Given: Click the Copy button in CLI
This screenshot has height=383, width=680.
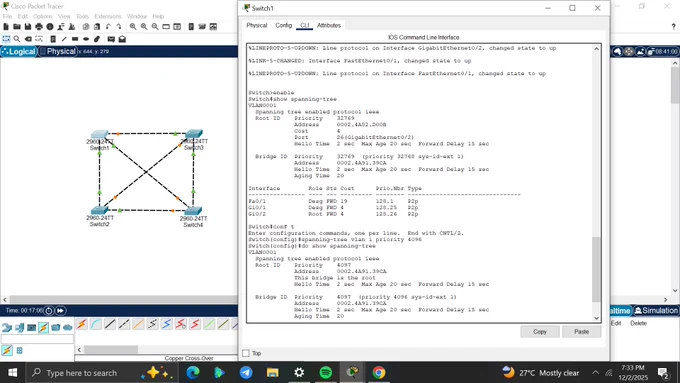Looking at the screenshot, I should (539, 332).
